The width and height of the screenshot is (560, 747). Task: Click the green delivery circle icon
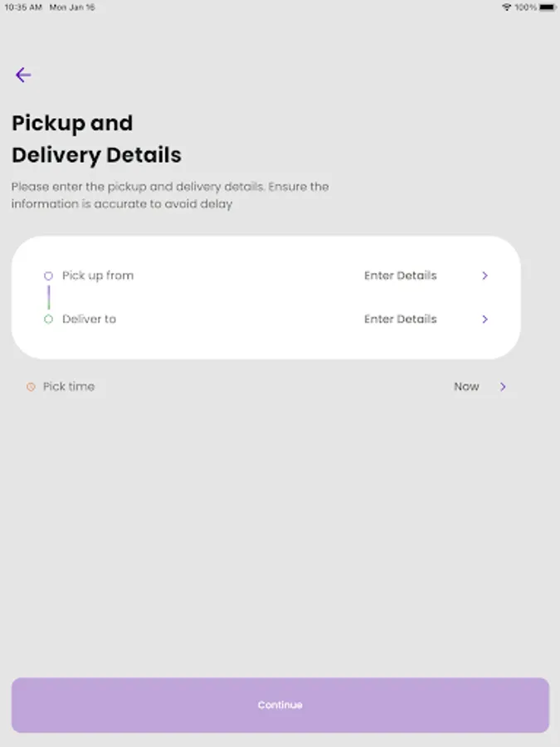pyautogui.click(x=48, y=319)
